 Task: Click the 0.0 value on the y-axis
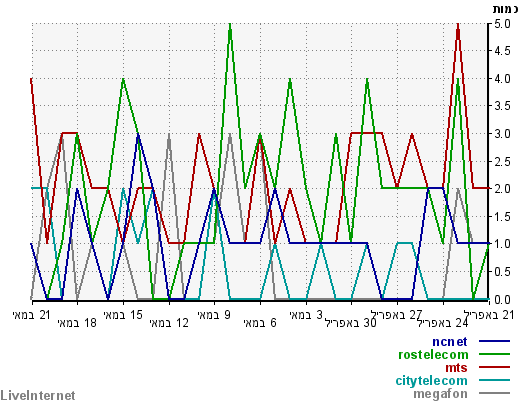(x=502, y=299)
